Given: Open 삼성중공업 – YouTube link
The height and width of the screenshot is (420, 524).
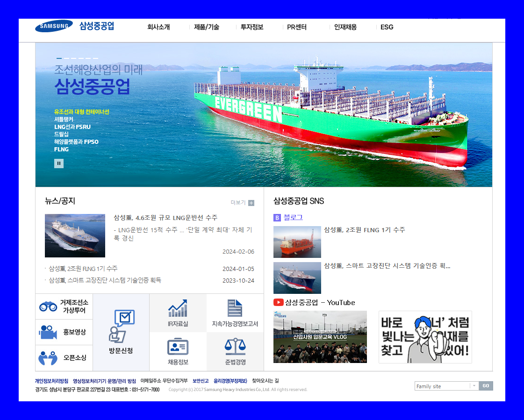Looking at the screenshot, I should pos(320,302).
